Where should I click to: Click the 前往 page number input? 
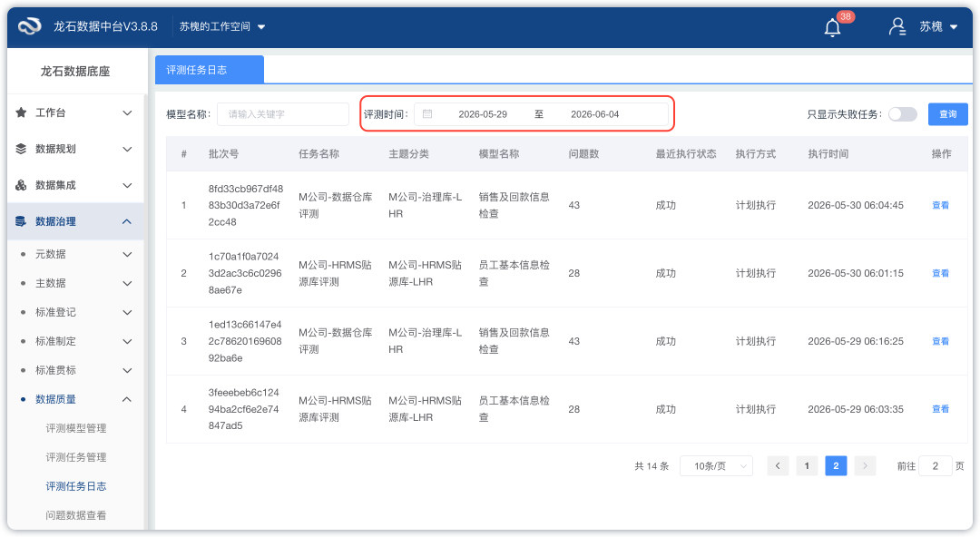[935, 465]
